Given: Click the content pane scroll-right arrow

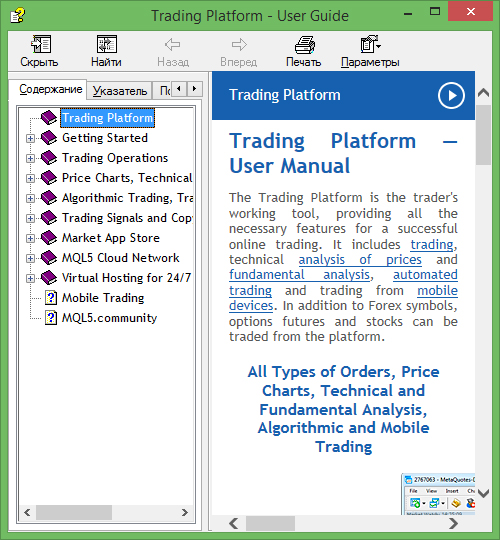Looking at the screenshot, I should click(454, 523).
